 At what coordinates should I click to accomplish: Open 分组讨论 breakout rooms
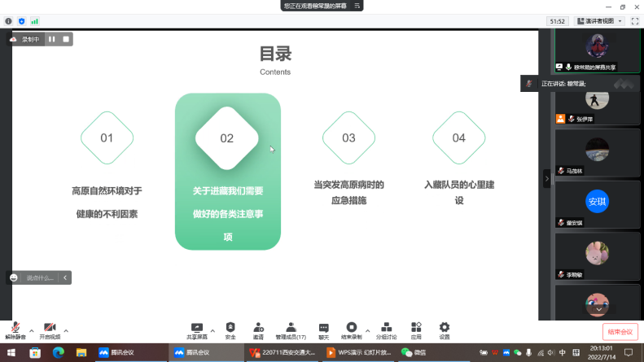[x=386, y=327]
